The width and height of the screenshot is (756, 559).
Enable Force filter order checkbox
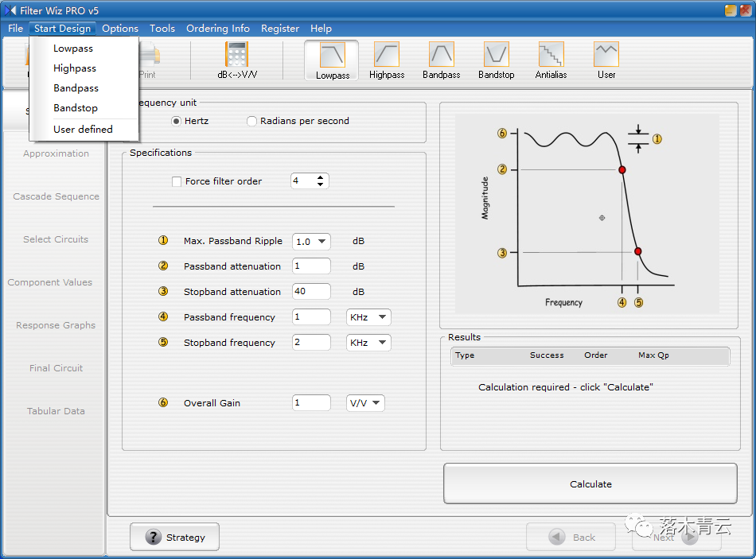(x=177, y=181)
